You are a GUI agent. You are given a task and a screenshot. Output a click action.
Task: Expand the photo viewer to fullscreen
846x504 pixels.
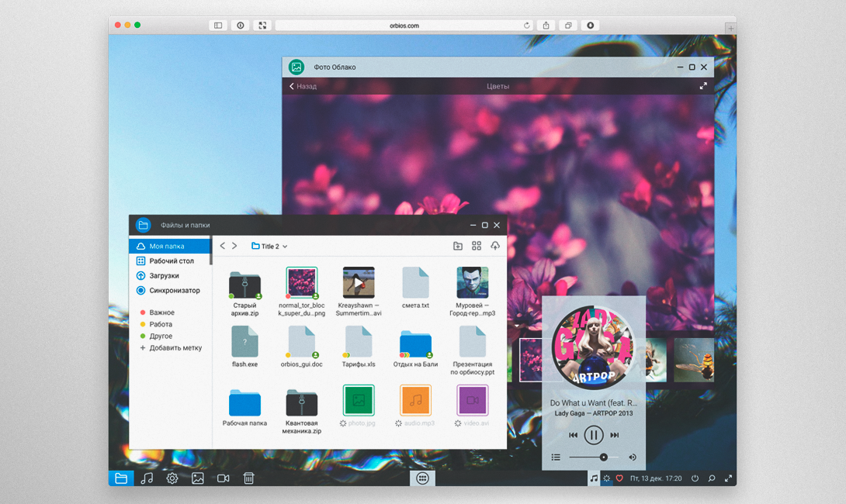point(703,86)
